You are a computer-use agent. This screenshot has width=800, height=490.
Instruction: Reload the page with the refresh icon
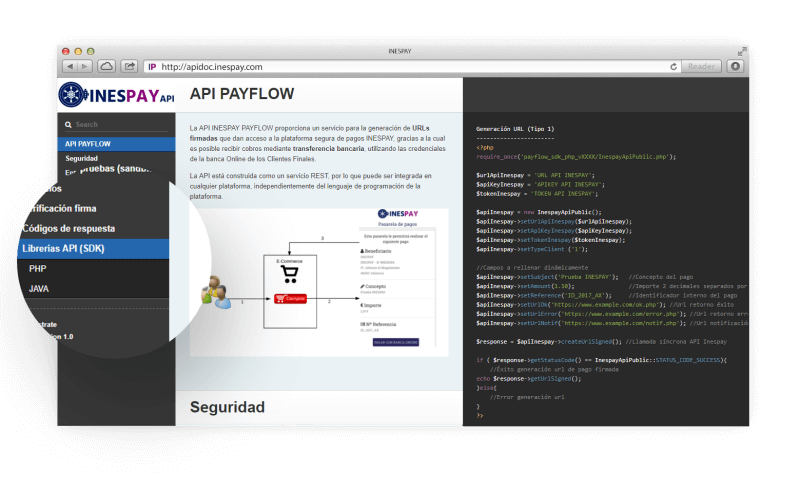pyautogui.click(x=673, y=67)
